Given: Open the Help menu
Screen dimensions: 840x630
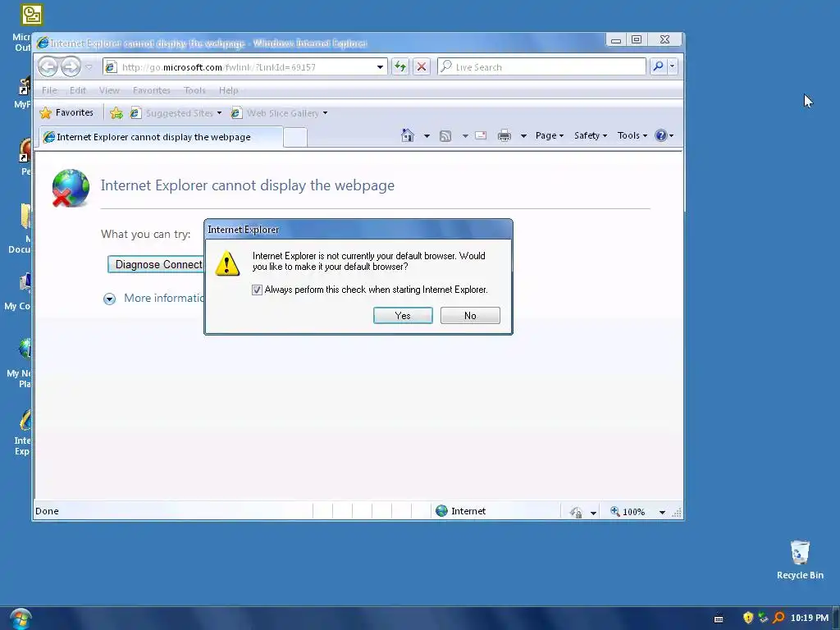Looking at the screenshot, I should pos(228,90).
